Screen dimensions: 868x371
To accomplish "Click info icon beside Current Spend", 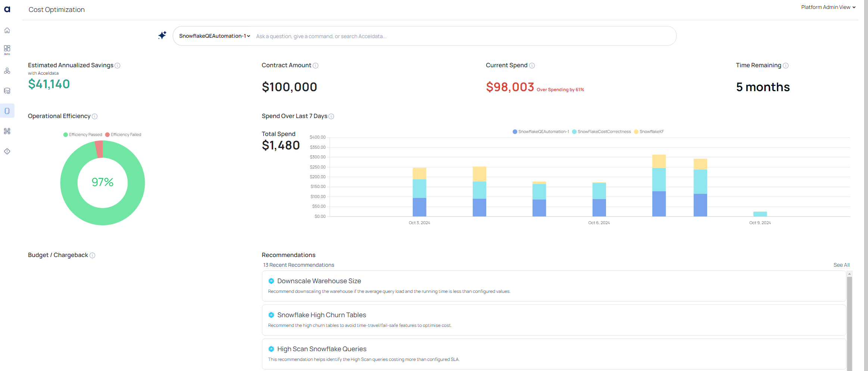I will tap(532, 66).
